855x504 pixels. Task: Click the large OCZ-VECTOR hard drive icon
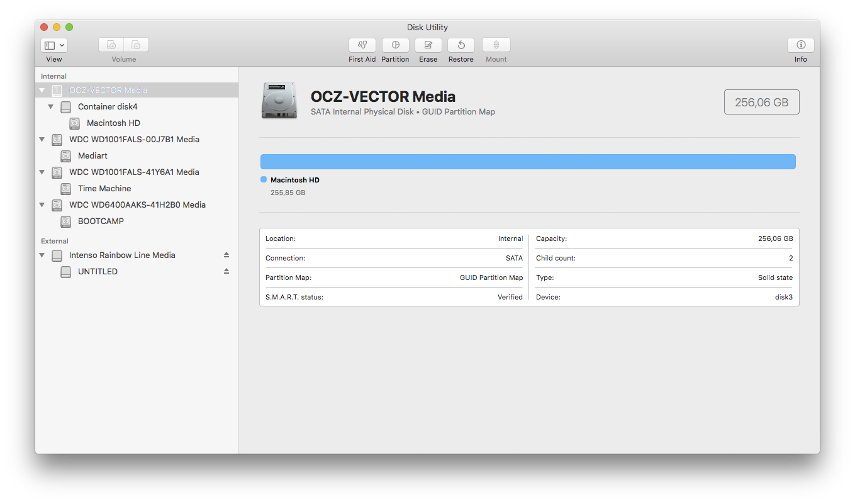pyautogui.click(x=279, y=101)
